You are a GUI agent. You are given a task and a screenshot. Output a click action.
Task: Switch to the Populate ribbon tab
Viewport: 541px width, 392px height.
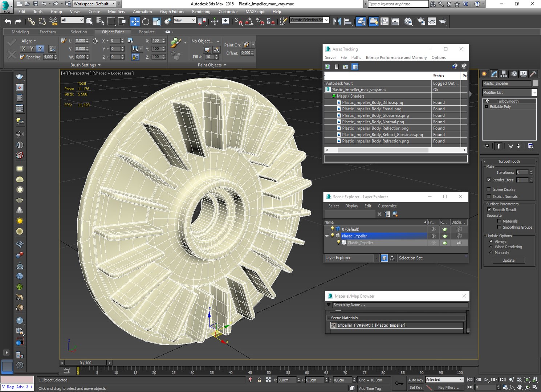tap(147, 32)
